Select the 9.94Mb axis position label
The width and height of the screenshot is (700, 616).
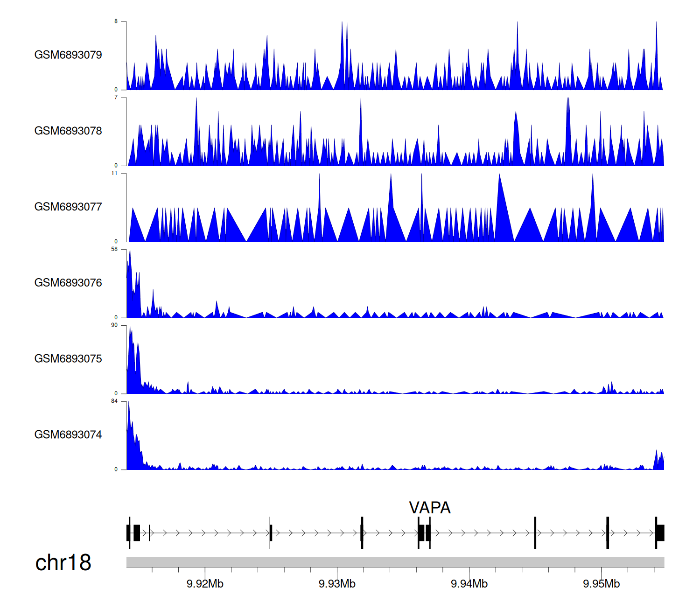(469, 584)
